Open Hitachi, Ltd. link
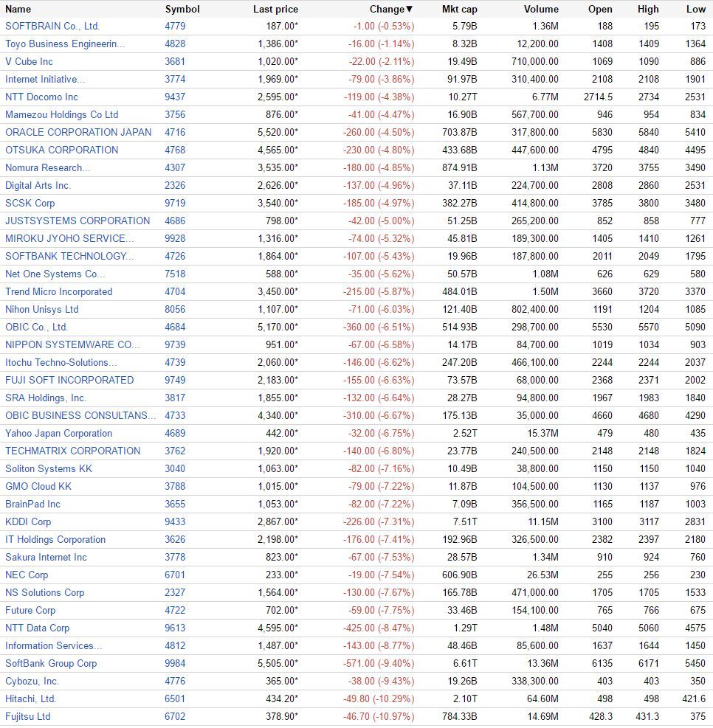The height and width of the screenshot is (728, 713). point(31,698)
